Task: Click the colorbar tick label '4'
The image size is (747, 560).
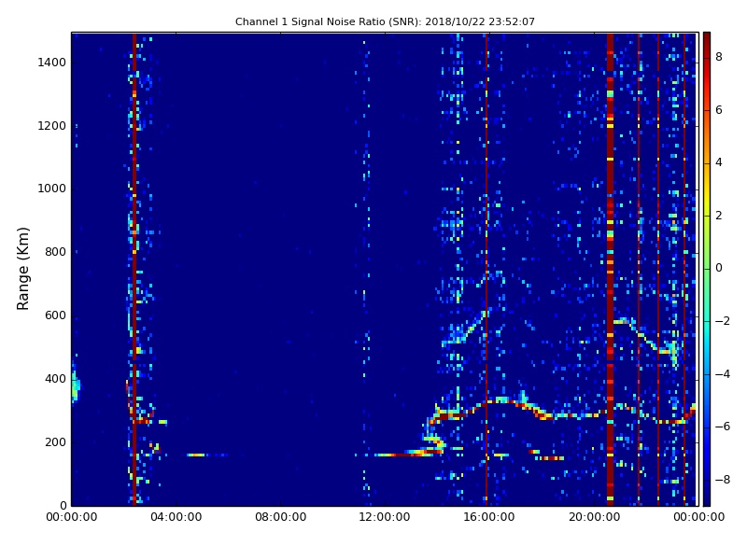Action: coord(719,162)
